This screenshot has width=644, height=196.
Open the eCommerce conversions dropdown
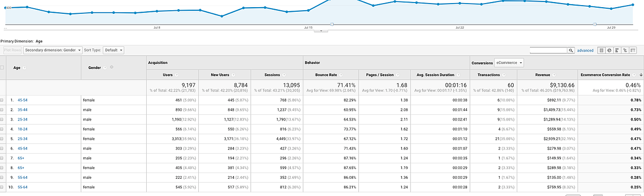click(509, 63)
